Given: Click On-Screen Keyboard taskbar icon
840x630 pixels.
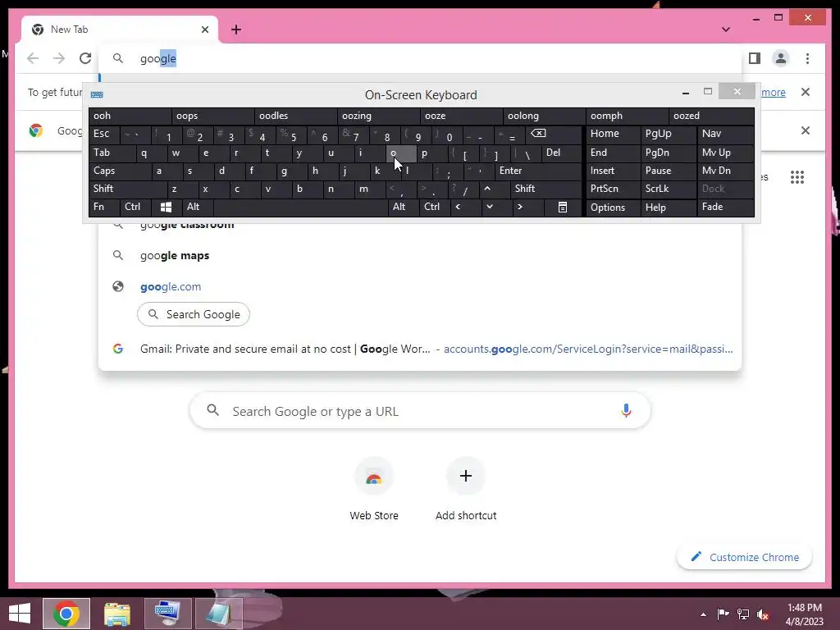Looking at the screenshot, I should coord(167,614).
